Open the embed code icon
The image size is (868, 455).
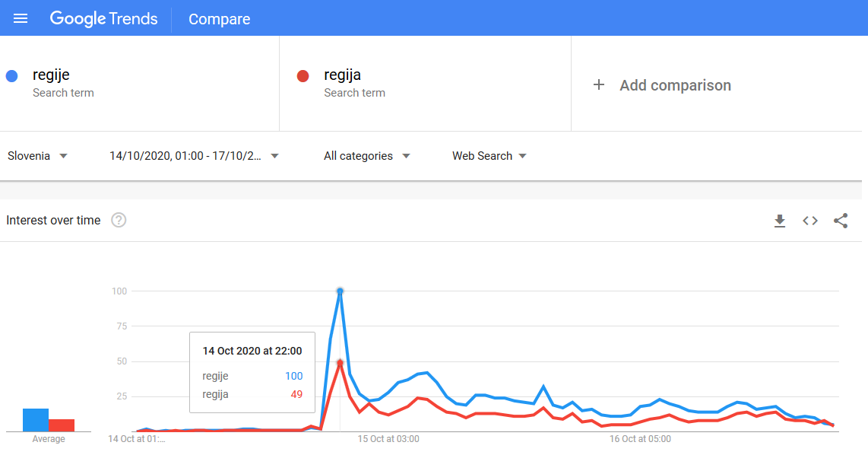point(810,221)
